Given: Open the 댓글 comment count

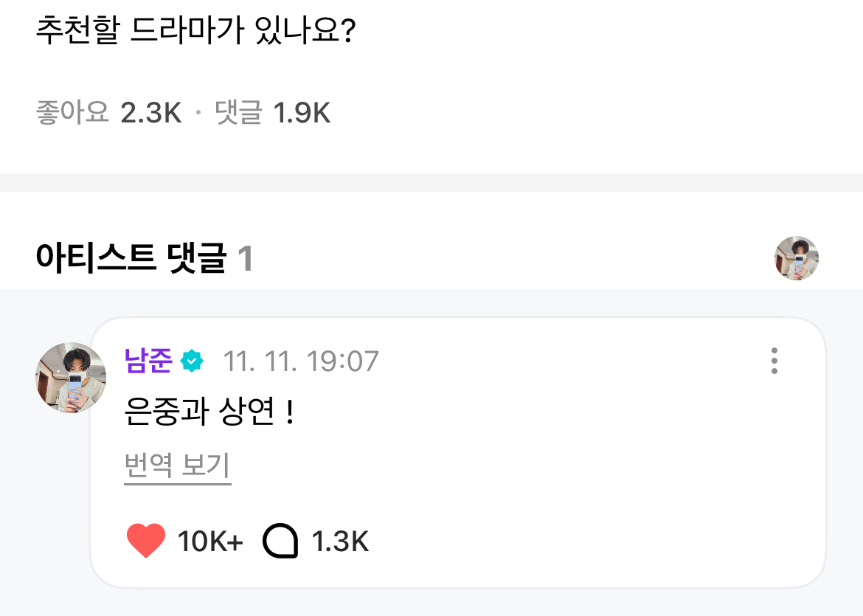Looking at the screenshot, I should tap(238, 114).
